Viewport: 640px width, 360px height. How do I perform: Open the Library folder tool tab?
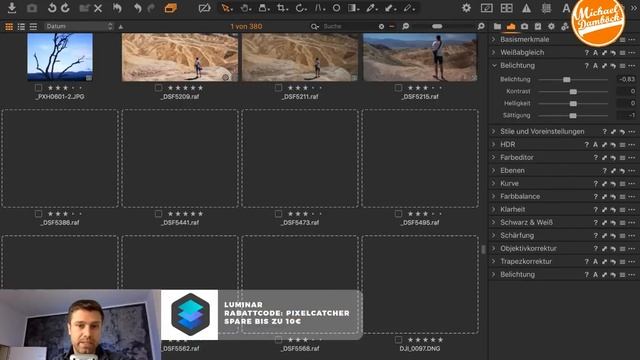coord(497,27)
